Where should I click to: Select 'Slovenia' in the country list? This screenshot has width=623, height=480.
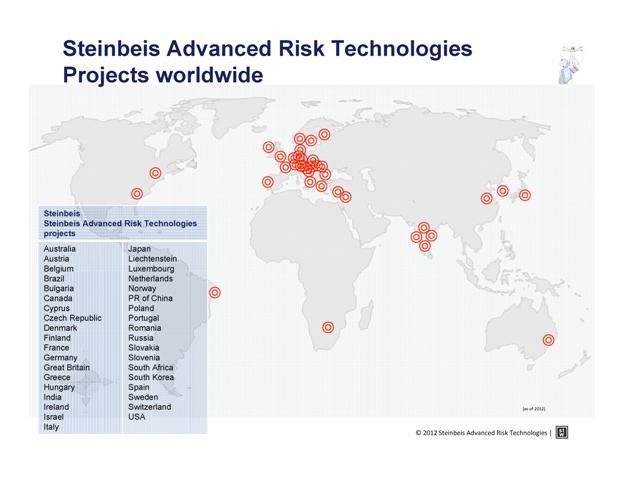tap(144, 357)
